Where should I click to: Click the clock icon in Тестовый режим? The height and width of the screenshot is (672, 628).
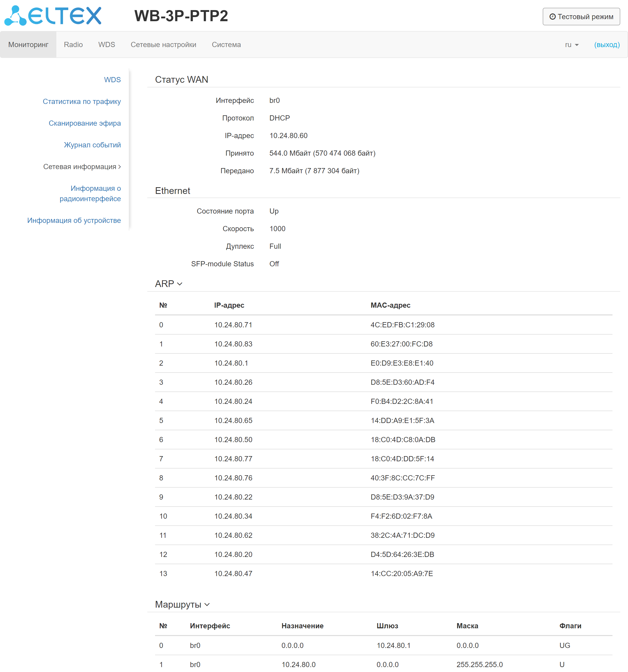pos(552,17)
